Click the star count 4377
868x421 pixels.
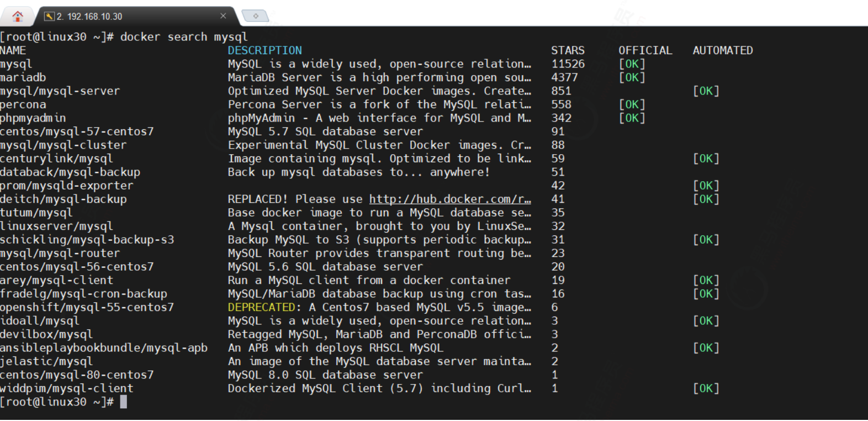[565, 77]
